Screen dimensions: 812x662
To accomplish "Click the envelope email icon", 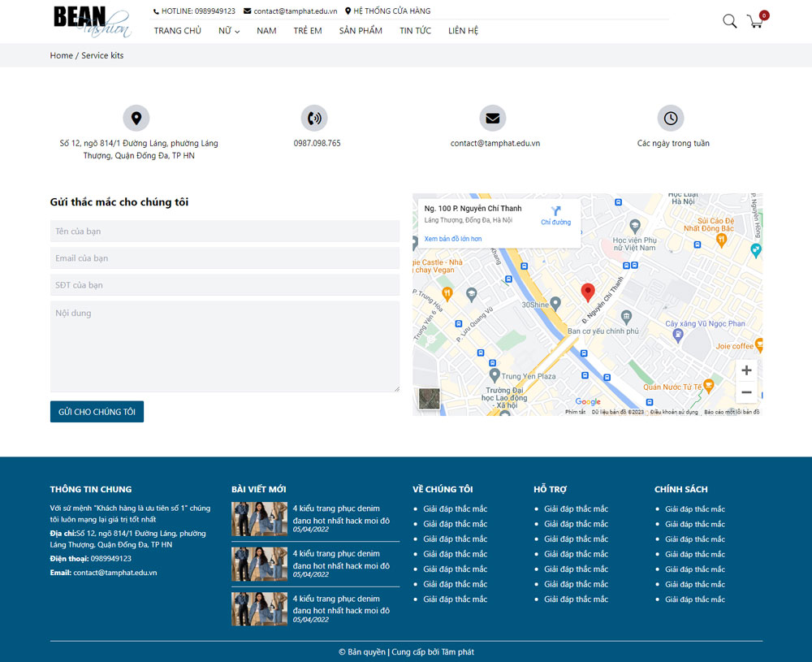I will click(492, 119).
